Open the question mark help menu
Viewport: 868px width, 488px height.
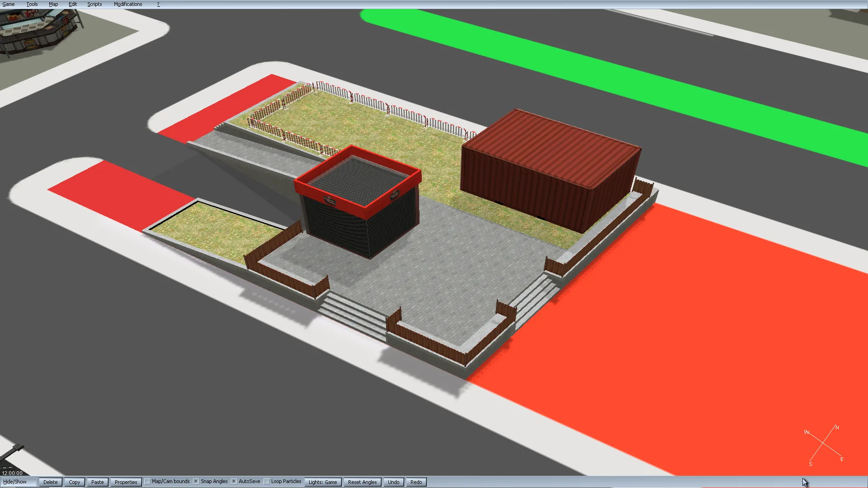tap(158, 4)
